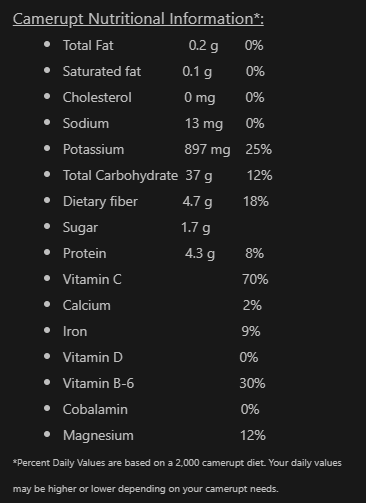Click the Magnesium 12% value
The height and width of the screenshot is (503, 366).
[253, 435]
